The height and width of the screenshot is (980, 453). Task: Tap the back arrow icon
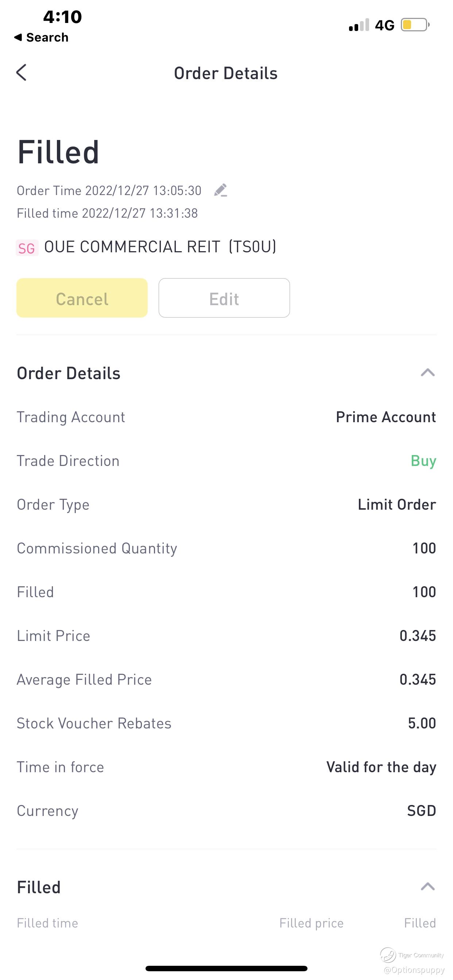(x=22, y=72)
